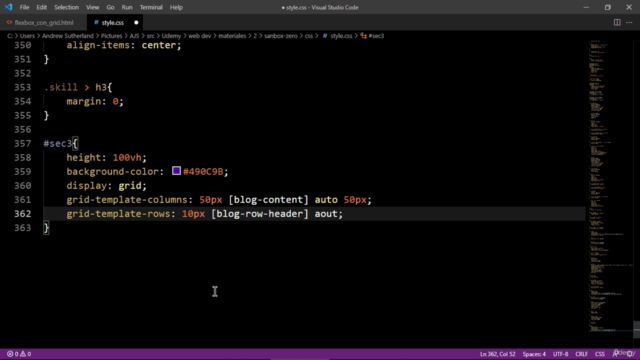Screen dimensions: 640x360
Task: Click 'align-items: center;' on line 350
Action: pyautogui.click(x=124, y=45)
